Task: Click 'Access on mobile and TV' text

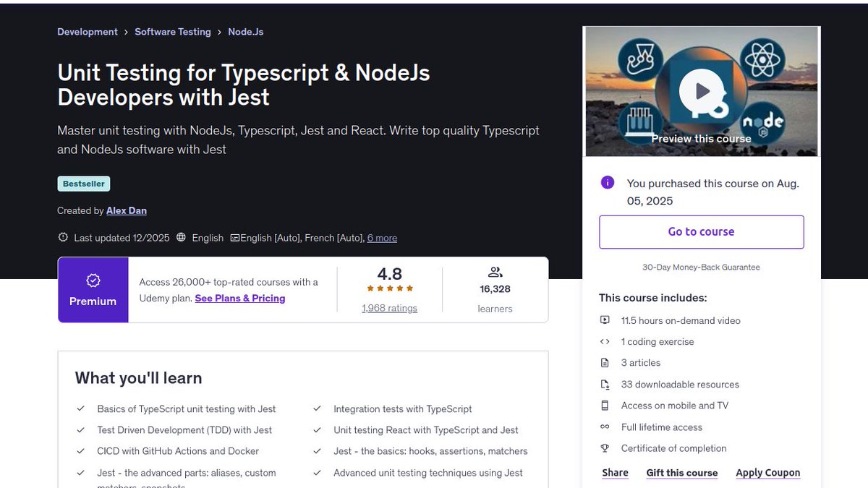Action: [x=675, y=406]
